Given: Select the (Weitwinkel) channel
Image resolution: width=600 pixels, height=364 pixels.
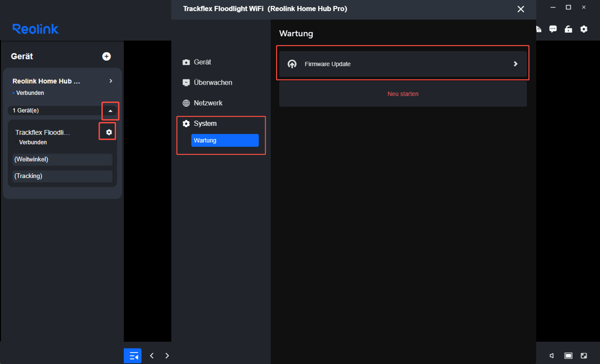Looking at the screenshot, I should 62,159.
